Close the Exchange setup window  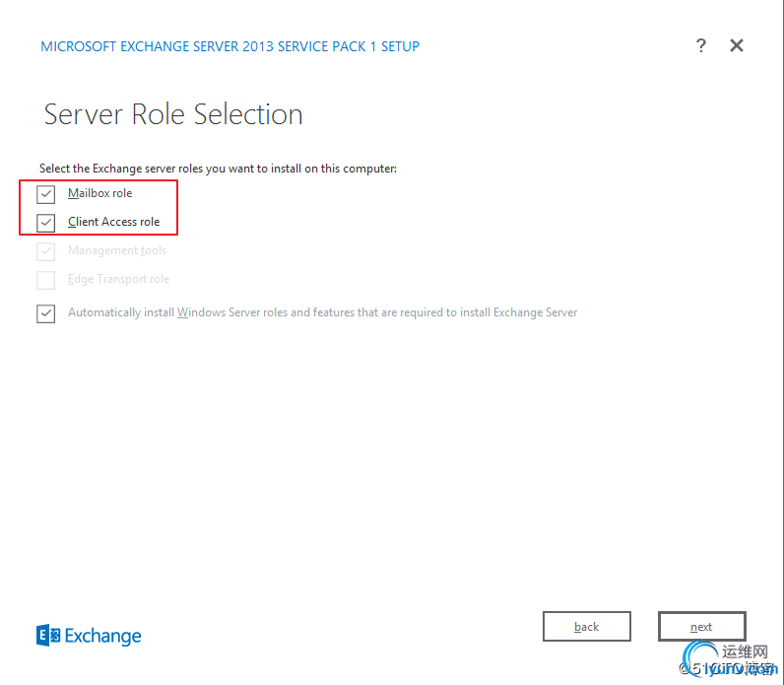point(737,45)
